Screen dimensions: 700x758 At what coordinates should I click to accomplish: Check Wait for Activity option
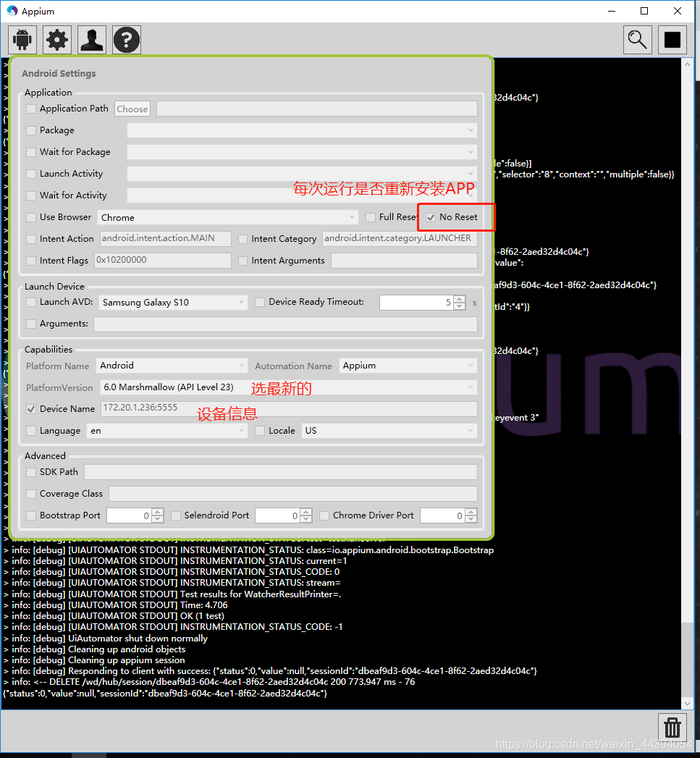coord(31,195)
